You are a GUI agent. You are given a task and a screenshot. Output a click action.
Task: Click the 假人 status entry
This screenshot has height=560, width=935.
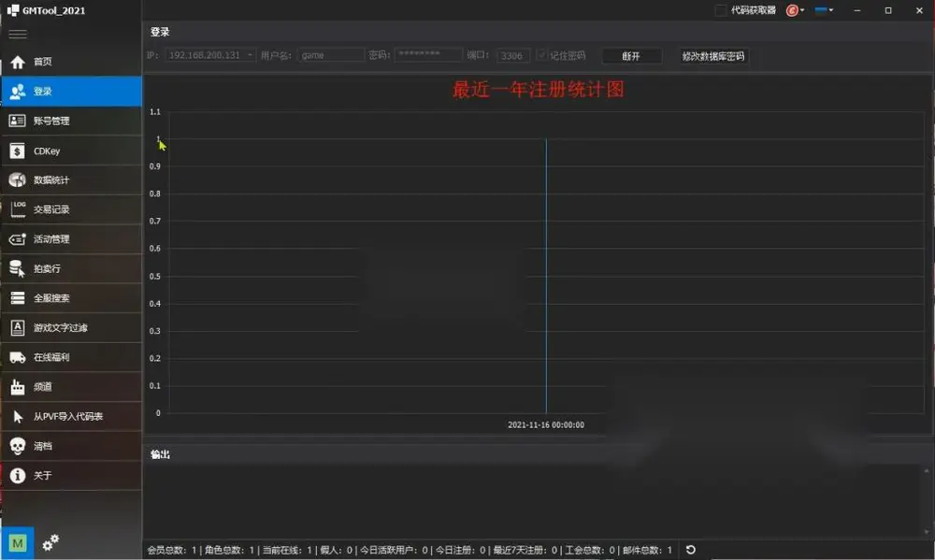click(336, 550)
